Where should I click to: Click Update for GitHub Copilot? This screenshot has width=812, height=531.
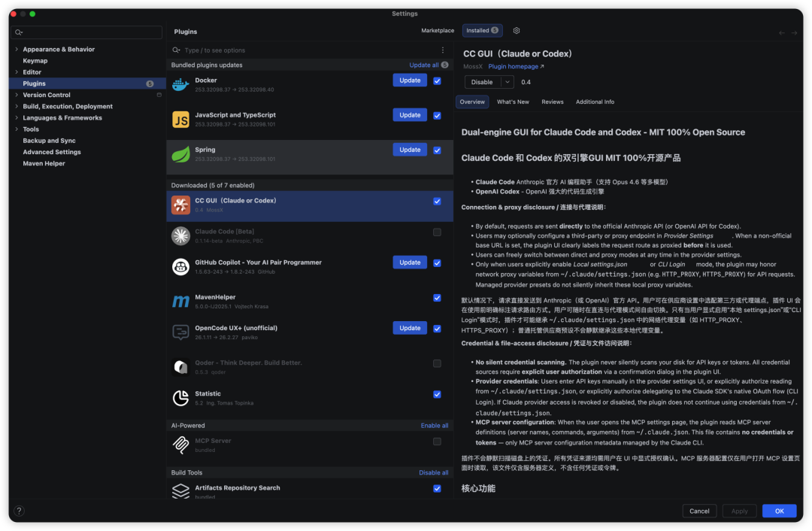click(410, 262)
